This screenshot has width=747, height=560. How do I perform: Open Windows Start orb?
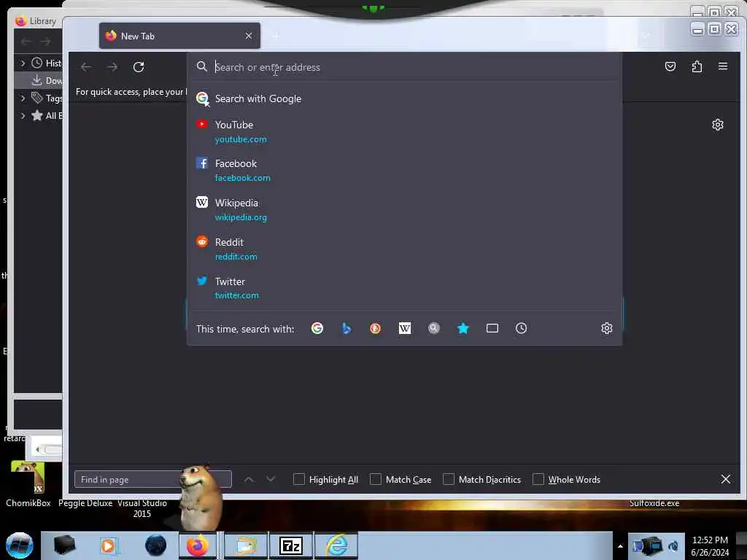(x=20, y=545)
